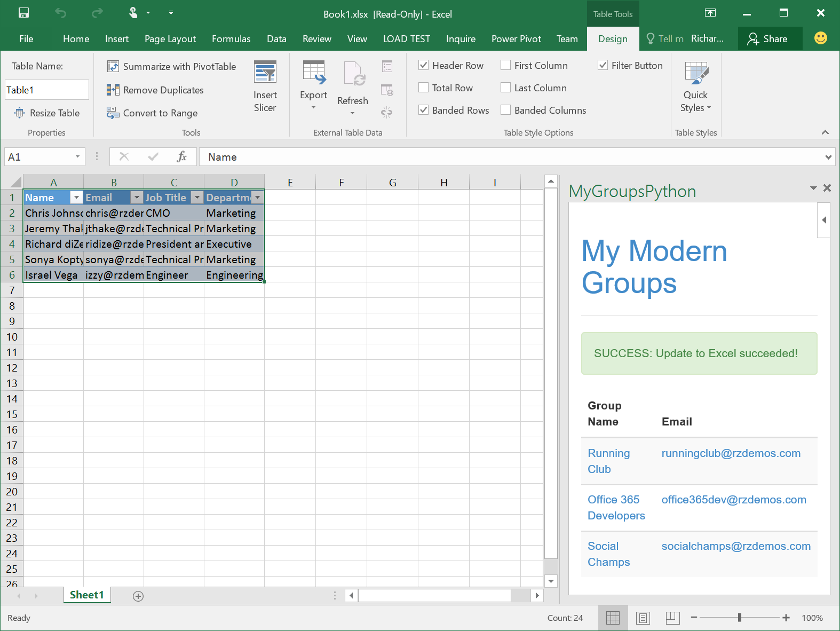Image resolution: width=840 pixels, height=631 pixels.
Task: Switch to the Insert tab
Action: coord(117,38)
